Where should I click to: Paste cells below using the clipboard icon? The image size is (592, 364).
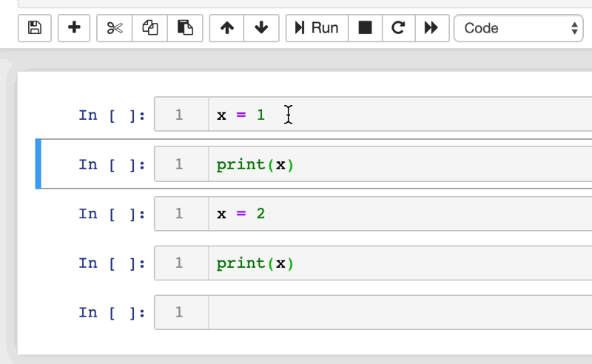pos(185,28)
